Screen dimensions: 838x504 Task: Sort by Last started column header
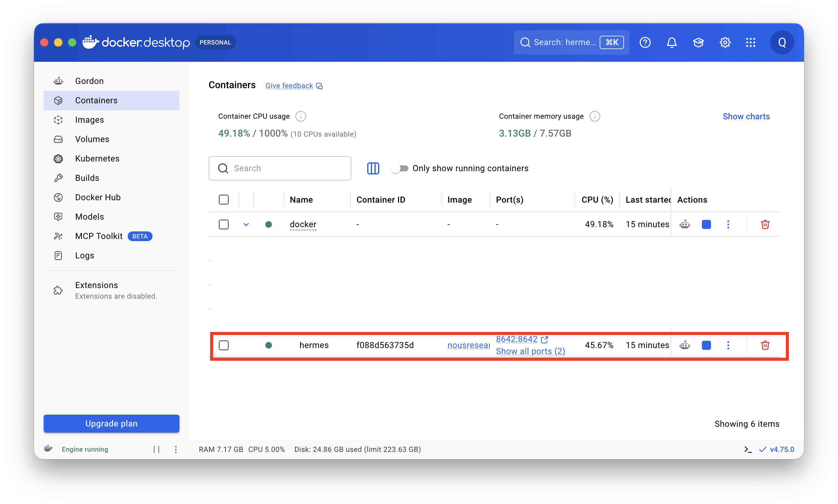pyautogui.click(x=648, y=199)
